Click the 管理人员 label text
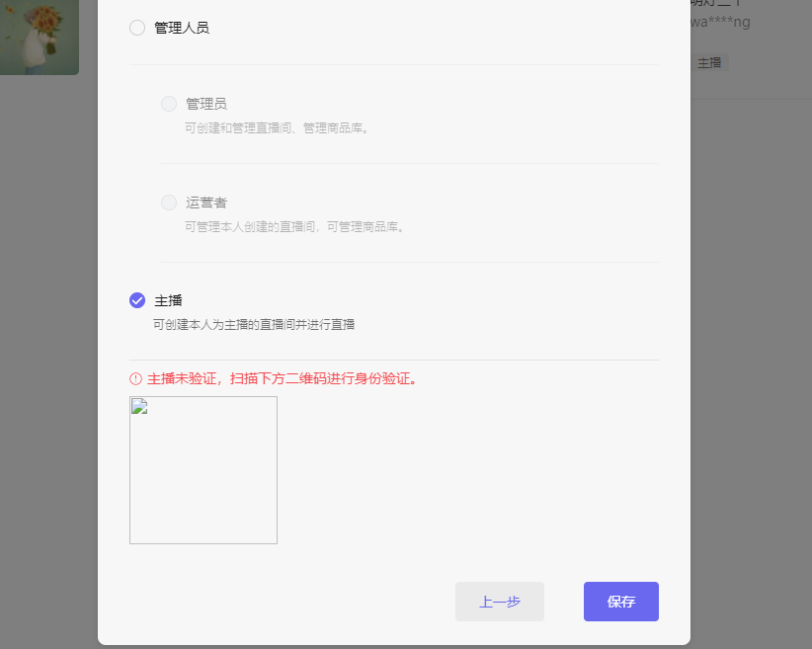Screen dimensions: 812x649 point(182,28)
